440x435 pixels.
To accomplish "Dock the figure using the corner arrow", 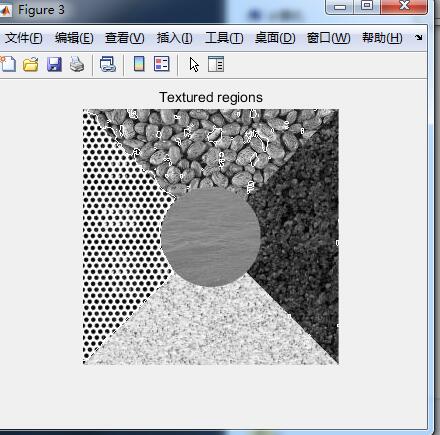I will (x=419, y=37).
